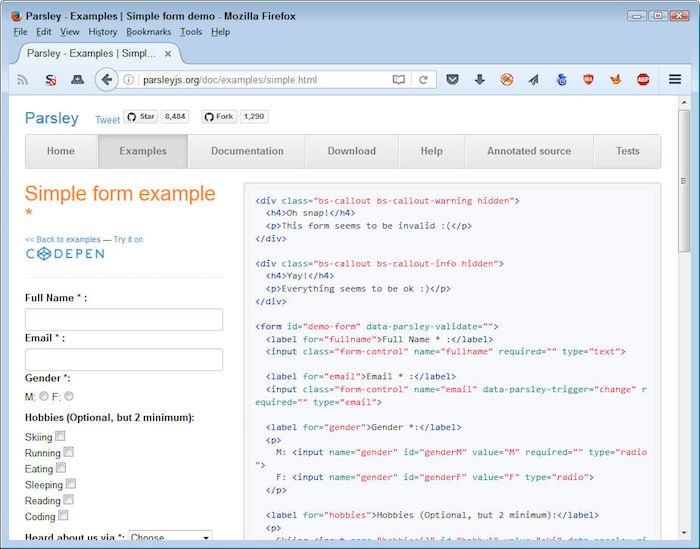Open the Pocket shield icon
The height and width of the screenshot is (549, 700).
(452, 80)
